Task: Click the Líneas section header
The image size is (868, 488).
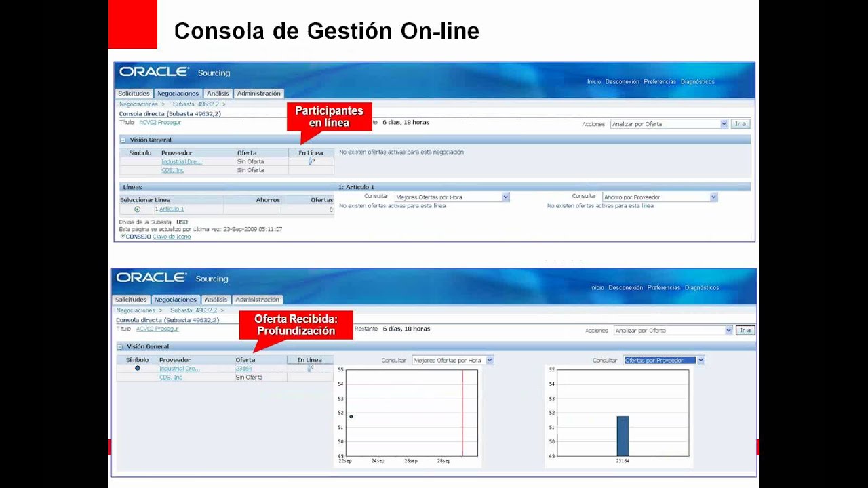Action: [x=132, y=187]
